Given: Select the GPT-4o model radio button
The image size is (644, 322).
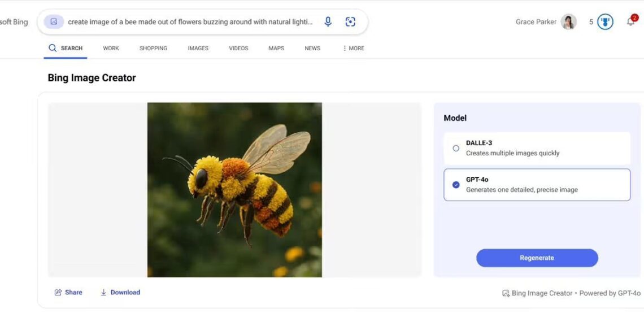Looking at the screenshot, I should pyautogui.click(x=456, y=185).
